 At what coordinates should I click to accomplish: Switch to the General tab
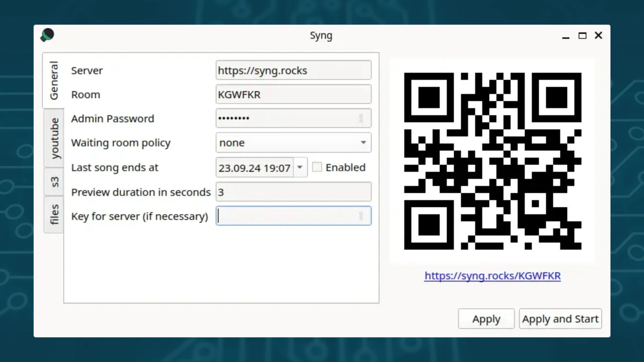point(54,80)
